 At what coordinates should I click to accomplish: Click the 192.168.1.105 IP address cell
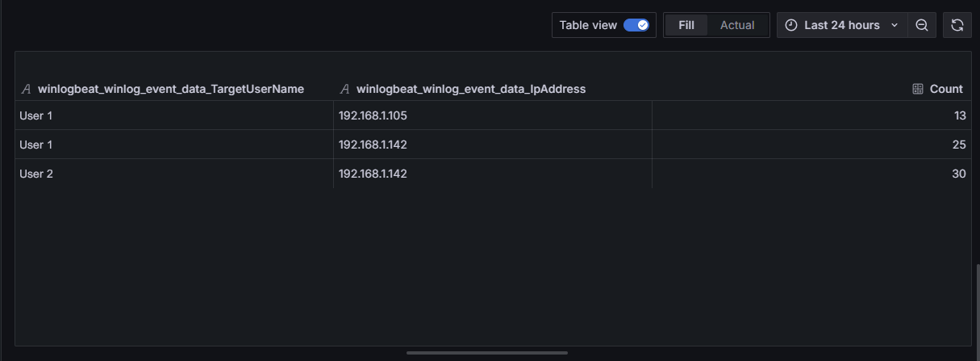(x=373, y=115)
